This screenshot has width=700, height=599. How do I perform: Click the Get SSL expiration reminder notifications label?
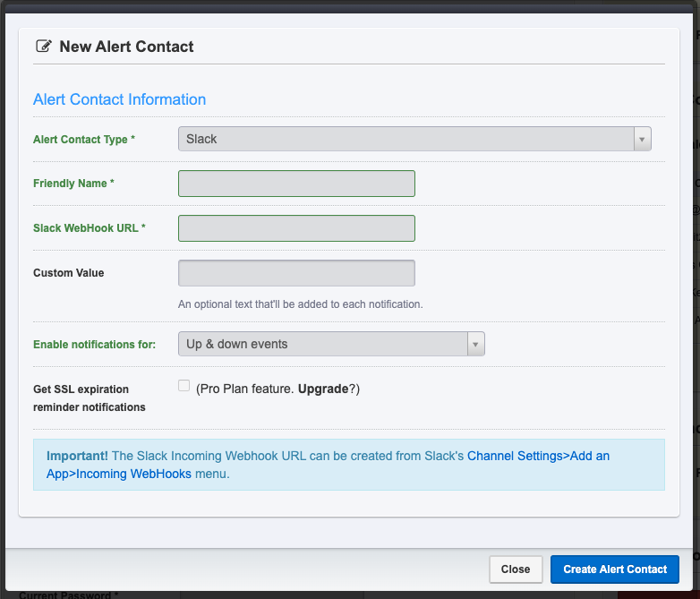click(89, 398)
